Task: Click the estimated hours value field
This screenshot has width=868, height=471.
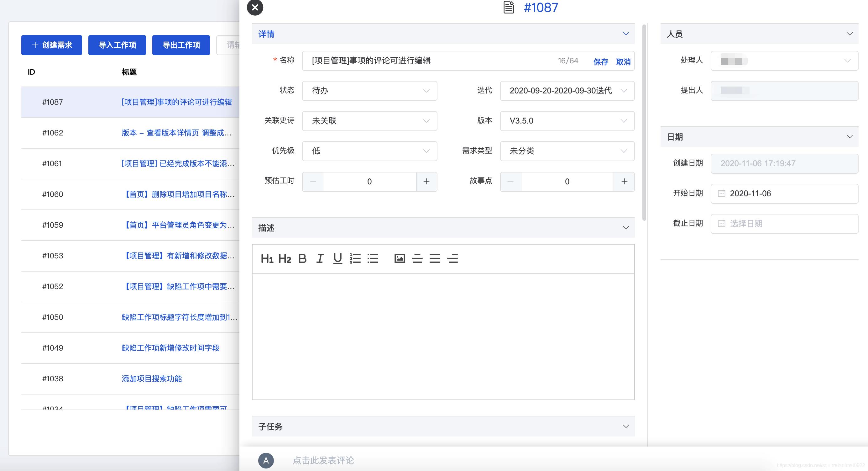Action: click(370, 182)
